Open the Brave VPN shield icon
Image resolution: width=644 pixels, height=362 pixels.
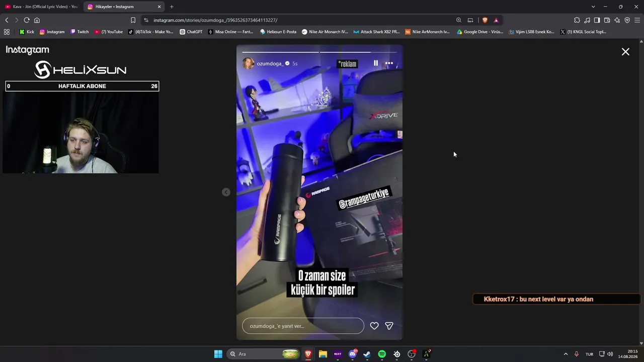(627, 20)
